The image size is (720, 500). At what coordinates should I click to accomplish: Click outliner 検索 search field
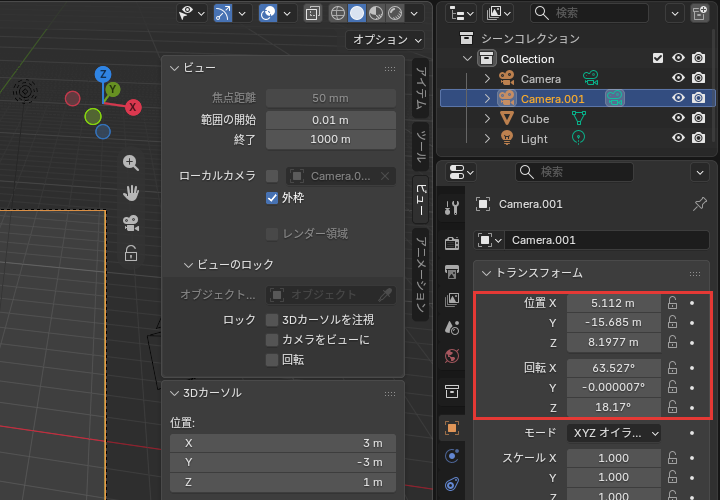pos(589,13)
